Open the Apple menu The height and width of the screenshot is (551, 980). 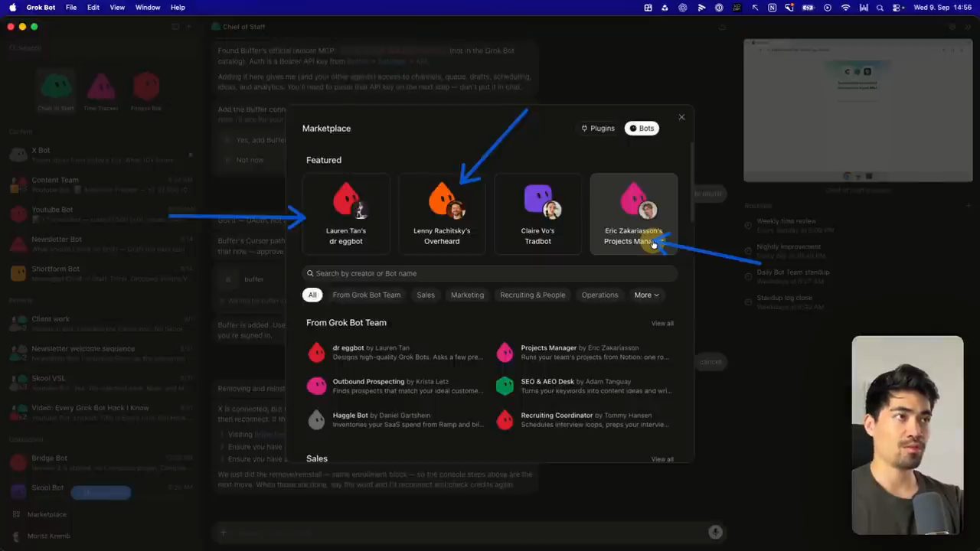click(12, 8)
